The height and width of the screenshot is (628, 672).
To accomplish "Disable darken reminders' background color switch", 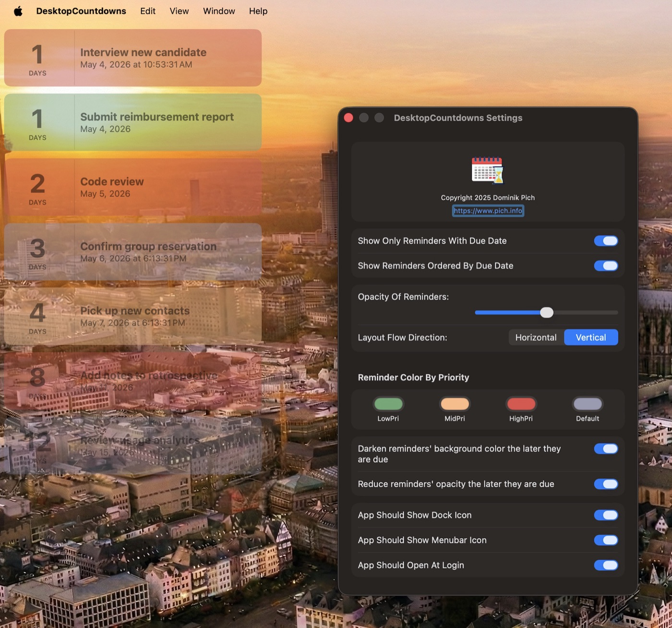I will [606, 449].
